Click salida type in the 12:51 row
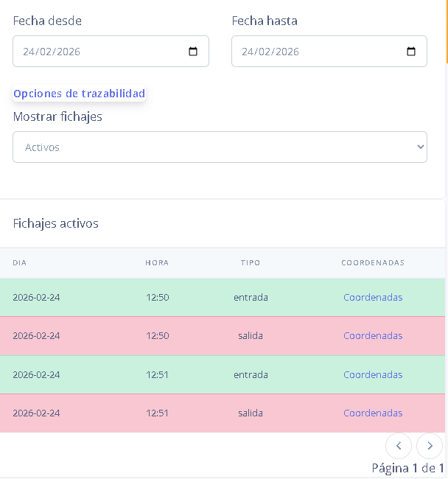This screenshot has width=448, height=479. click(x=251, y=413)
